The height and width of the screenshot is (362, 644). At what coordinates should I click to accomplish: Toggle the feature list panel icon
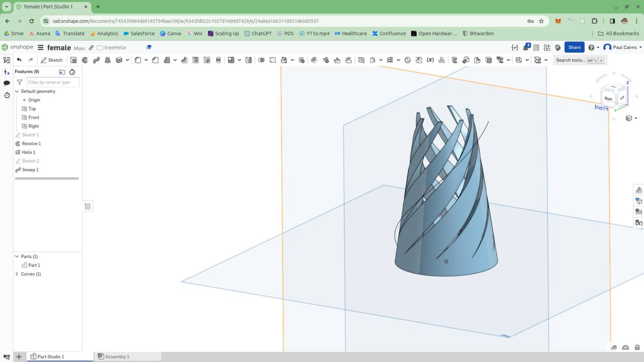pyautogui.click(x=7, y=60)
